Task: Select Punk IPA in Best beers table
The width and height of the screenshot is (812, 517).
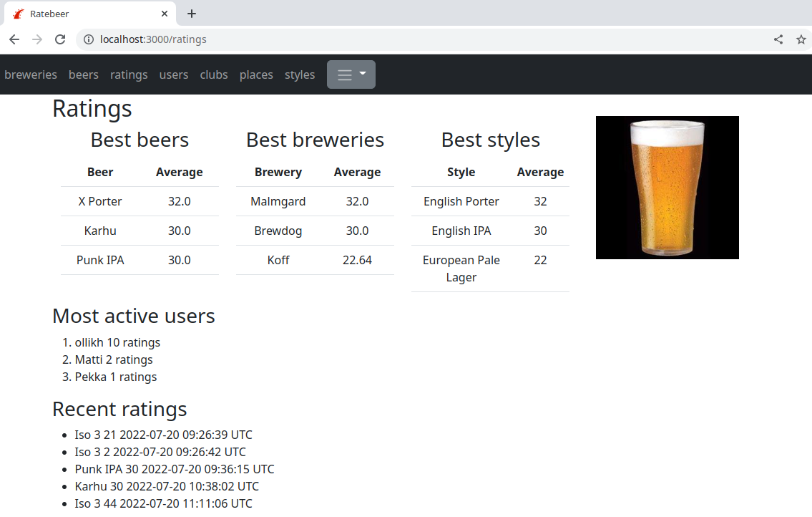Action: click(100, 261)
